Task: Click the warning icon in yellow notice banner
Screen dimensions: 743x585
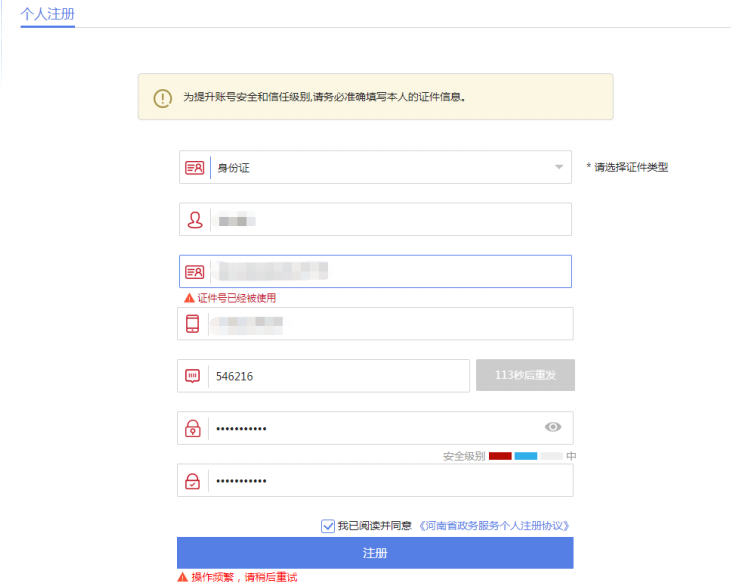Action: [x=162, y=98]
